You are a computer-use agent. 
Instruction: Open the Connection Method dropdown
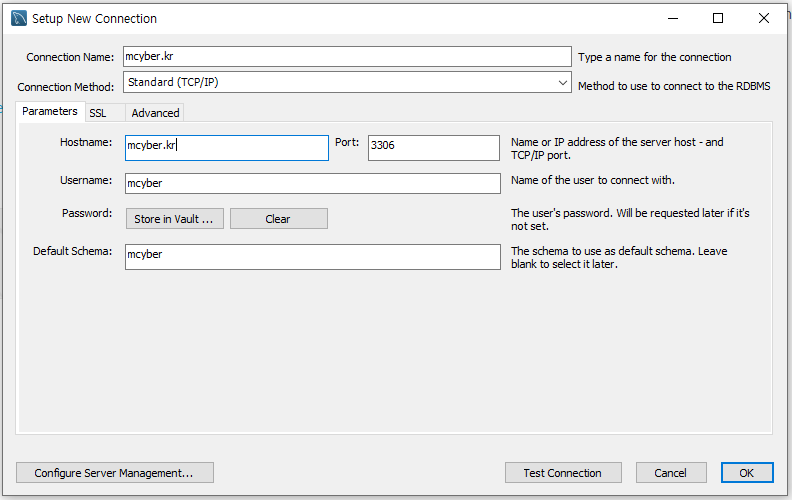click(347, 82)
